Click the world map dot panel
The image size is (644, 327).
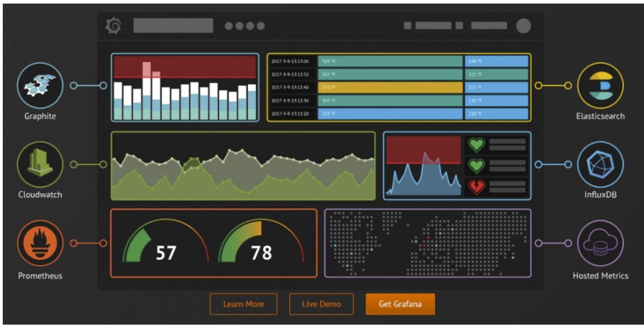pos(428,243)
